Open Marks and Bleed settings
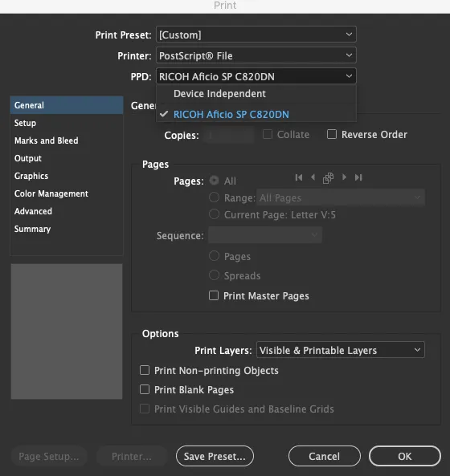 click(x=67, y=140)
